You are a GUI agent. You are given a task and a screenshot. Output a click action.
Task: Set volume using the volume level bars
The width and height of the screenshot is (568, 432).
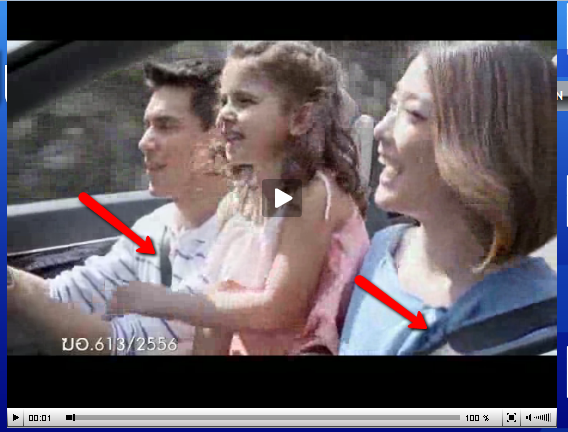[542, 418]
